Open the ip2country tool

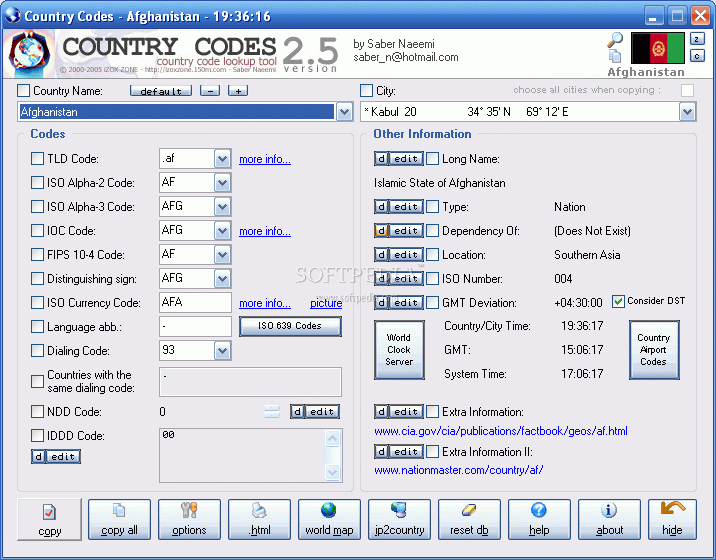399,519
